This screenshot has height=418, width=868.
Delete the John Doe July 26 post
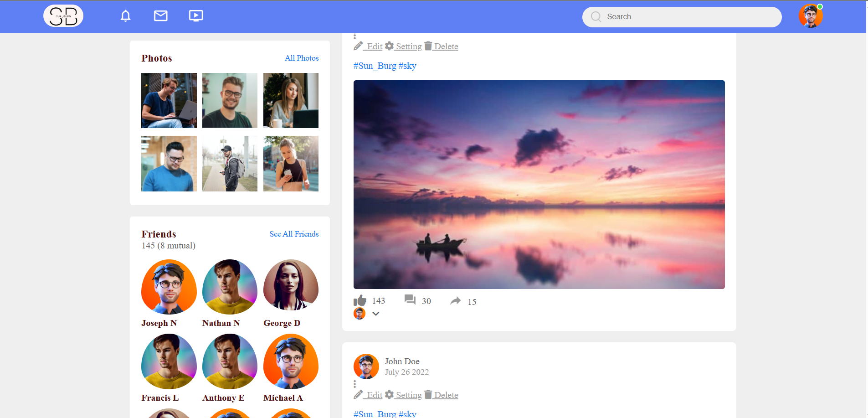pos(441,395)
